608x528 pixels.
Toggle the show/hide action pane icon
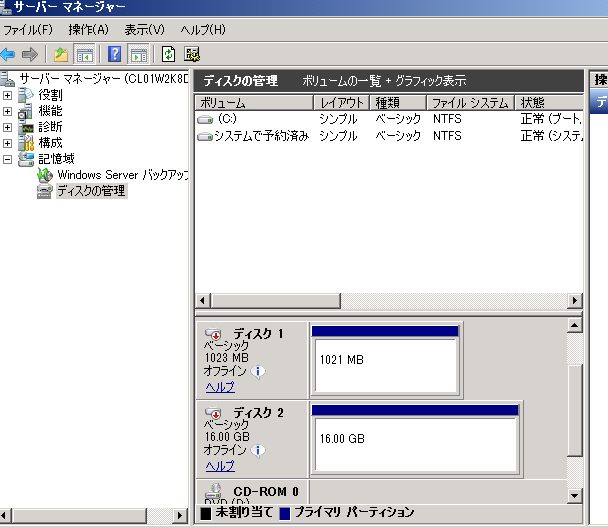pyautogui.click(x=139, y=54)
